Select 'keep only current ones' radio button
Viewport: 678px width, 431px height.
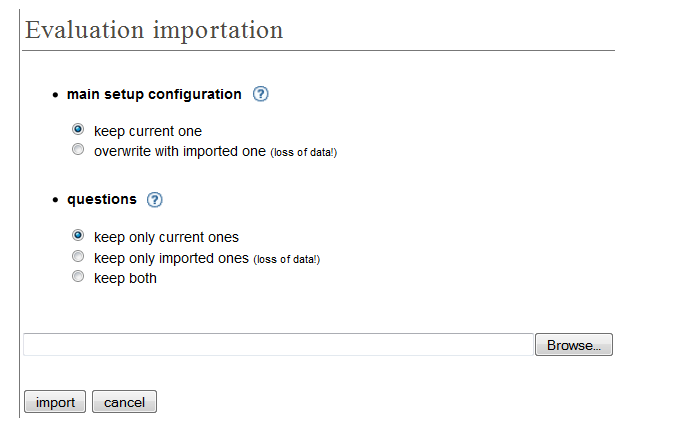[78, 236]
